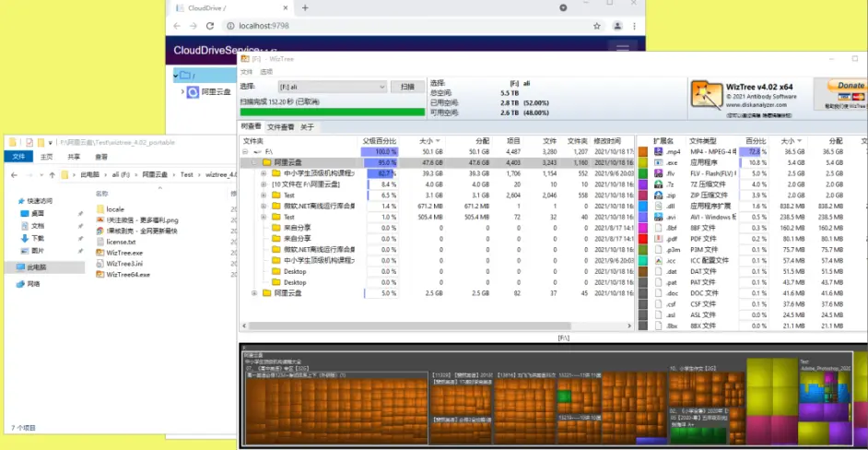
Task: Click the .mp4 file type icon
Action: [x=658, y=151]
